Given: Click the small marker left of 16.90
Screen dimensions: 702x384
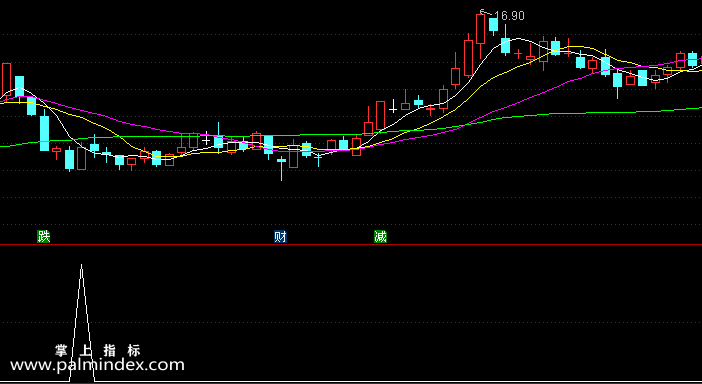Looking at the screenshot, I should click(483, 11).
